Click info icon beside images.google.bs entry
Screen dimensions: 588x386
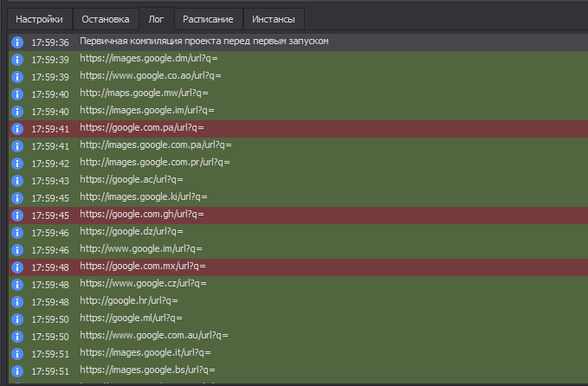16,370
